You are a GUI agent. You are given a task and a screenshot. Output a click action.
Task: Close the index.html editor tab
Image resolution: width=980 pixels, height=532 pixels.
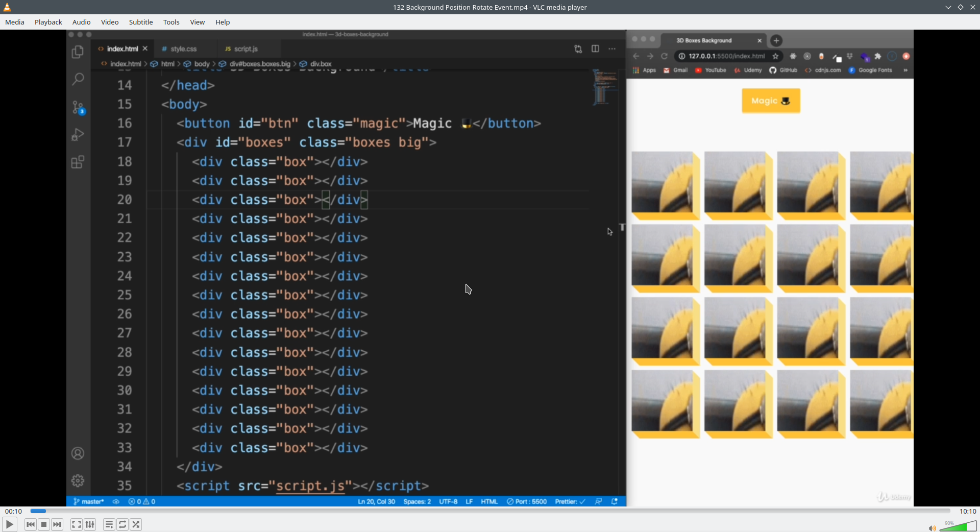(x=145, y=49)
